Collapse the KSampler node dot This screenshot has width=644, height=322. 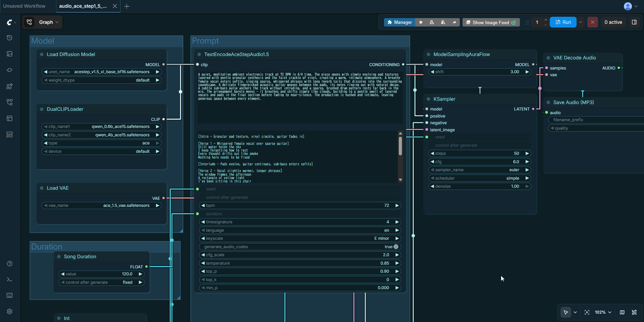(428, 99)
